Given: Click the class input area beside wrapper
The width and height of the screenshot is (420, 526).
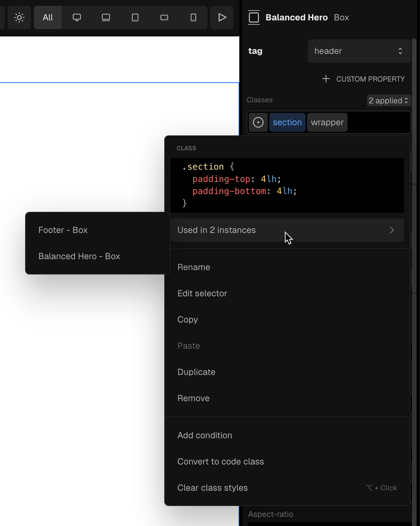Looking at the screenshot, I should click(379, 122).
